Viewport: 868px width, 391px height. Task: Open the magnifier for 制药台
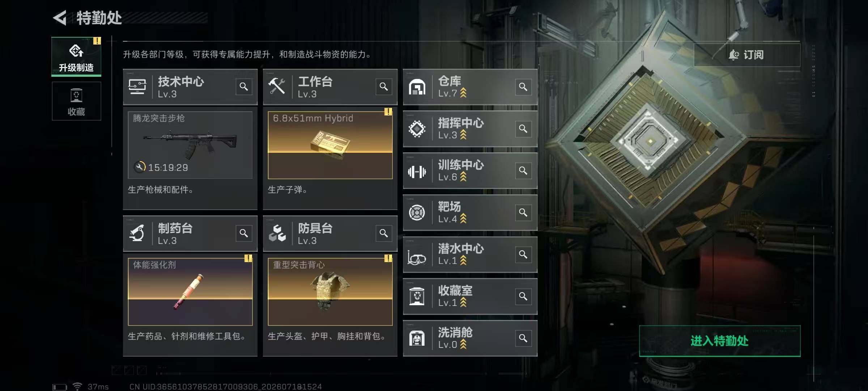coord(244,234)
